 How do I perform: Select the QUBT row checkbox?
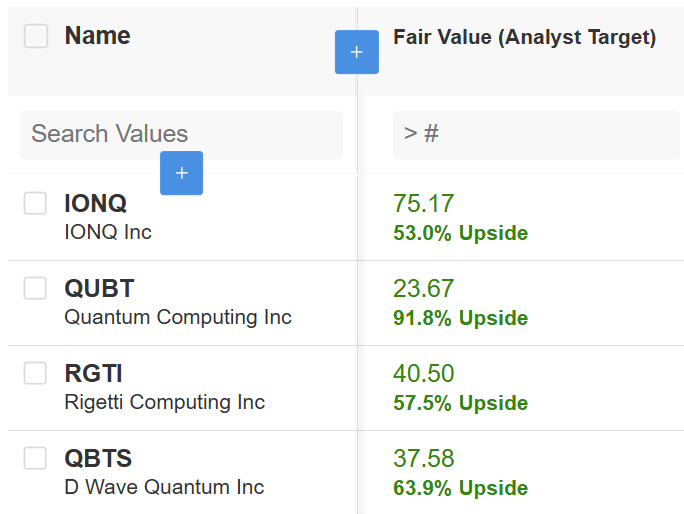coord(36,289)
